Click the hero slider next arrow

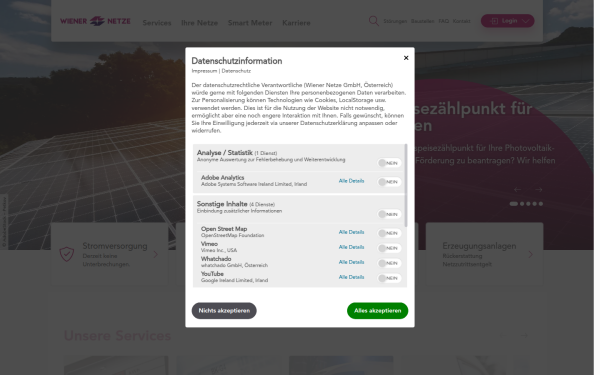pyautogui.click(x=538, y=190)
